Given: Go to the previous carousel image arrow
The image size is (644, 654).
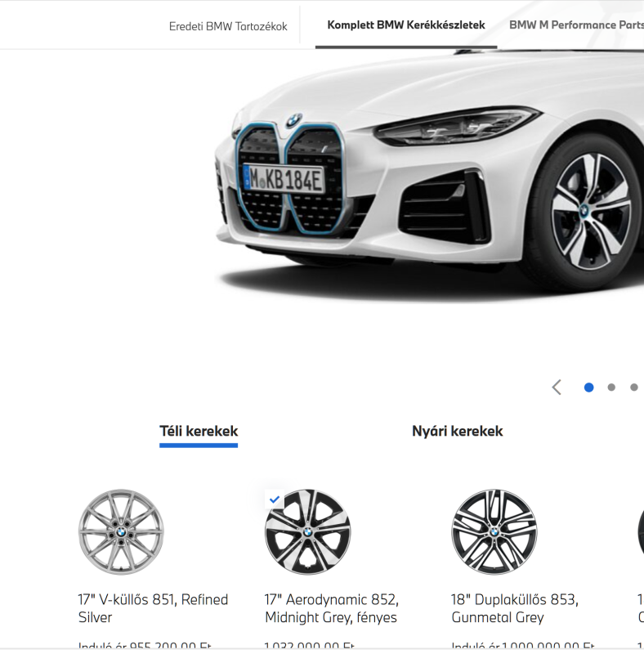Looking at the screenshot, I should pos(557,387).
